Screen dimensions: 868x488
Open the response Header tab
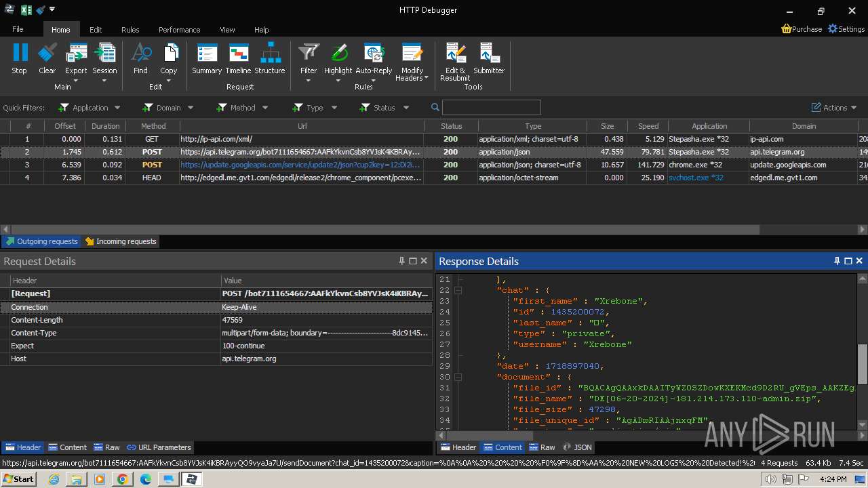tap(458, 447)
